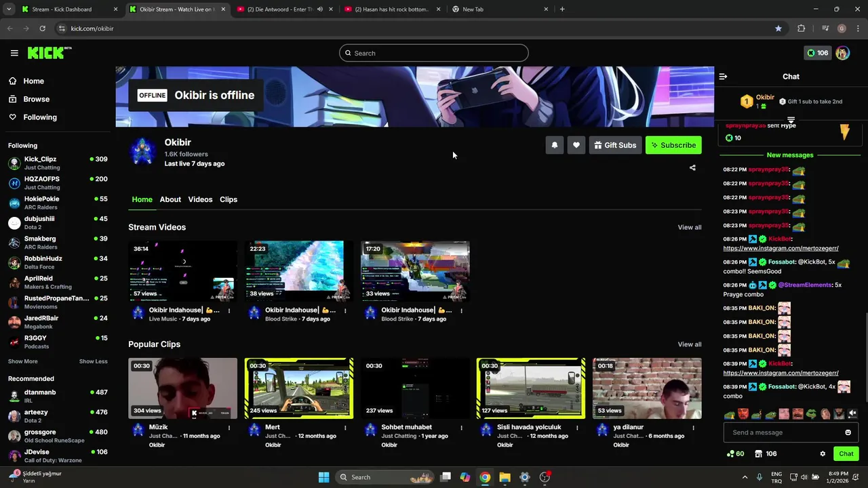Bookmark this page with the star icon
Image resolution: width=868 pixels, height=488 pixels.
click(x=778, y=28)
